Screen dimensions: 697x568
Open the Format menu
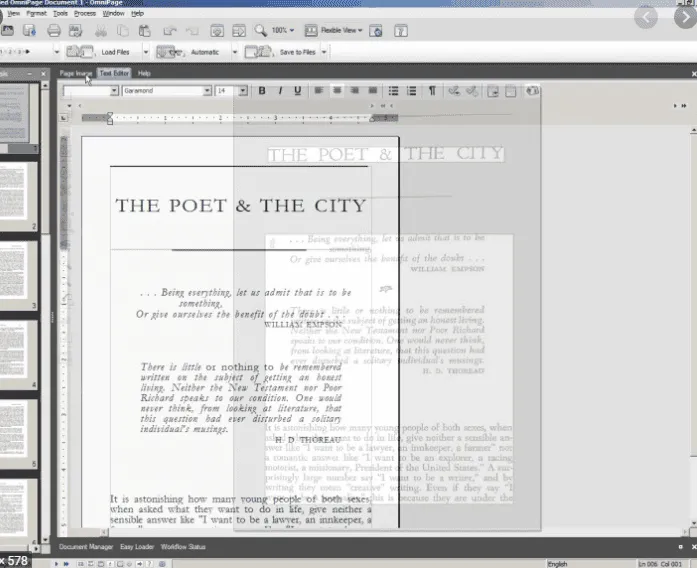[x=36, y=13]
